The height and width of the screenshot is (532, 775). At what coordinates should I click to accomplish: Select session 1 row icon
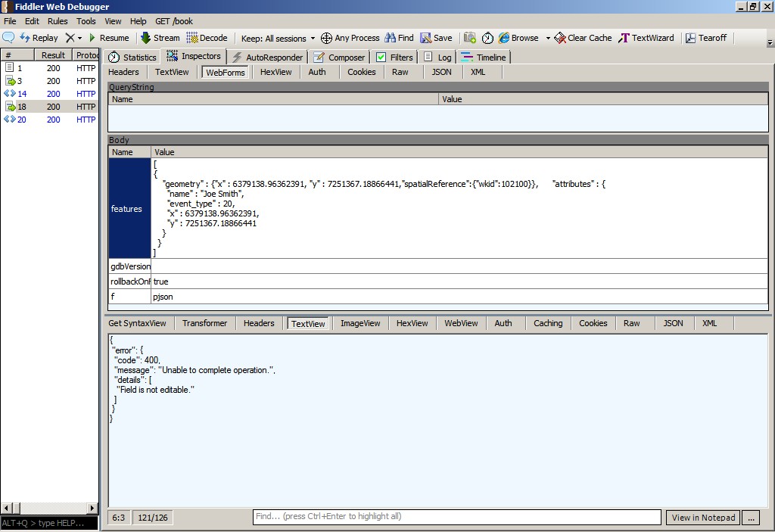click(x=9, y=68)
